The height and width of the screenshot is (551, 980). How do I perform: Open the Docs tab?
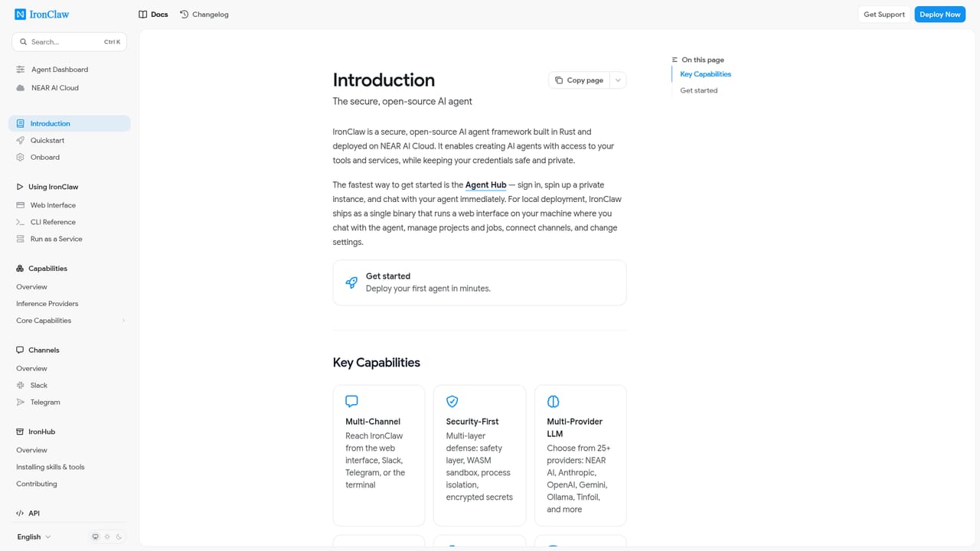153,15
